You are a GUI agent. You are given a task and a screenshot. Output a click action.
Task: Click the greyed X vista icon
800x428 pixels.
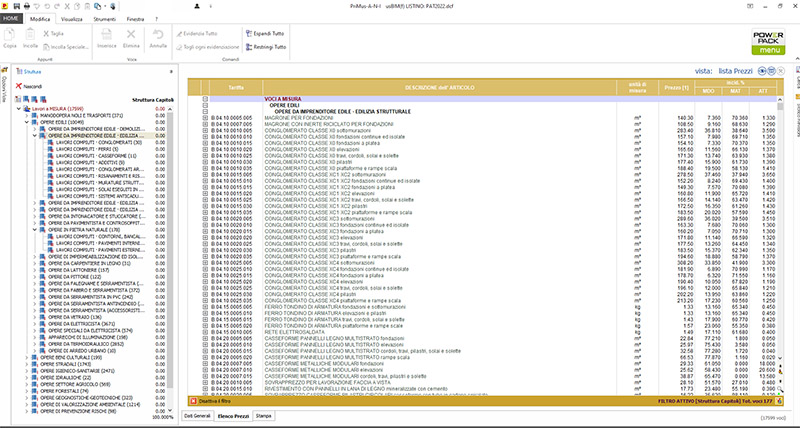(781, 71)
